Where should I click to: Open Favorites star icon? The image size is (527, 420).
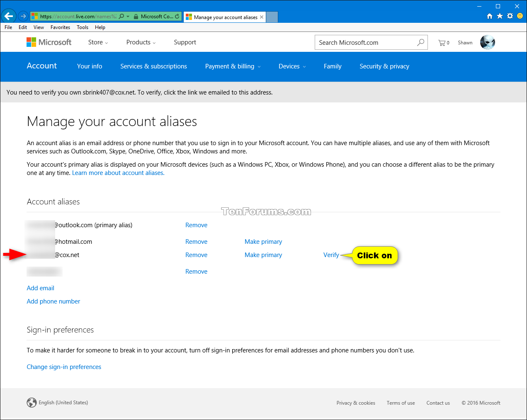point(500,16)
